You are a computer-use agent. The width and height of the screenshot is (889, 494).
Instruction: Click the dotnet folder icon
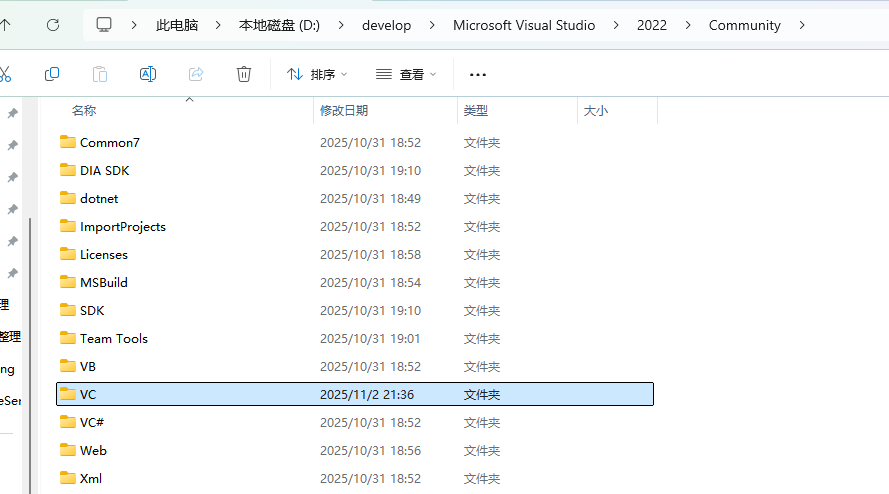pyautogui.click(x=67, y=198)
